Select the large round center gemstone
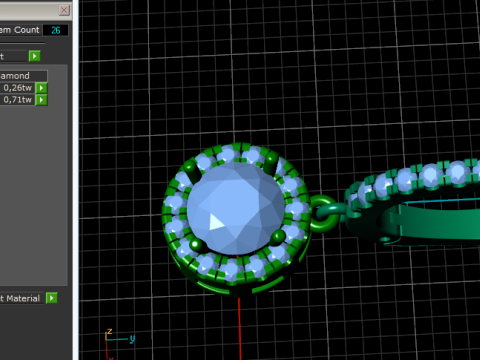The width and height of the screenshot is (480, 360). click(236, 209)
